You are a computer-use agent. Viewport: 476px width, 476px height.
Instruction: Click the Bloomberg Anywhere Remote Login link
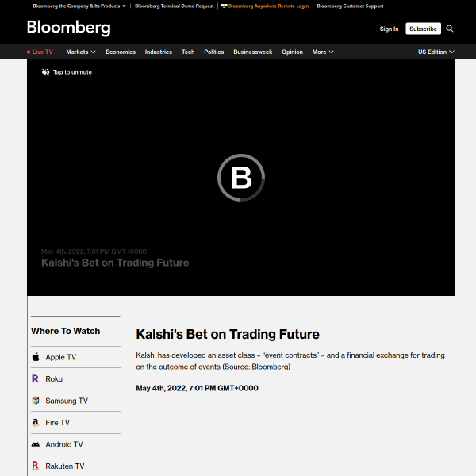[264, 6]
